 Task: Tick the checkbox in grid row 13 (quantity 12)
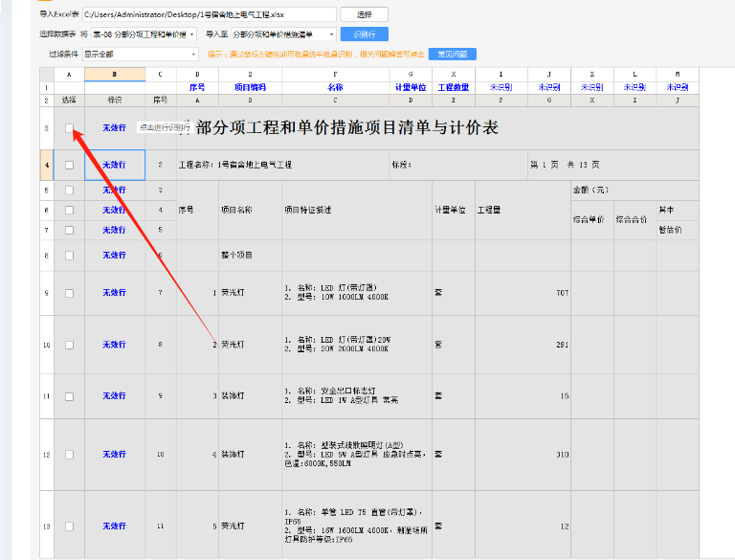pos(69,526)
